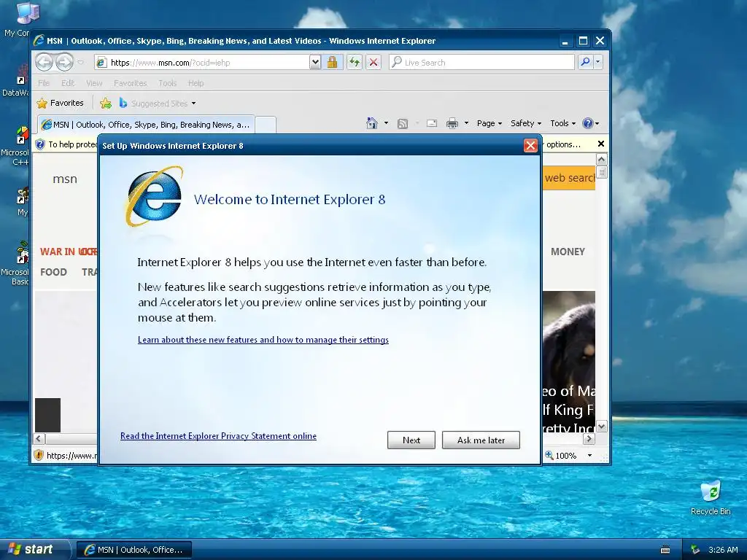Click the Print icon
Image resolution: width=747 pixels, height=560 pixels.
coord(452,124)
